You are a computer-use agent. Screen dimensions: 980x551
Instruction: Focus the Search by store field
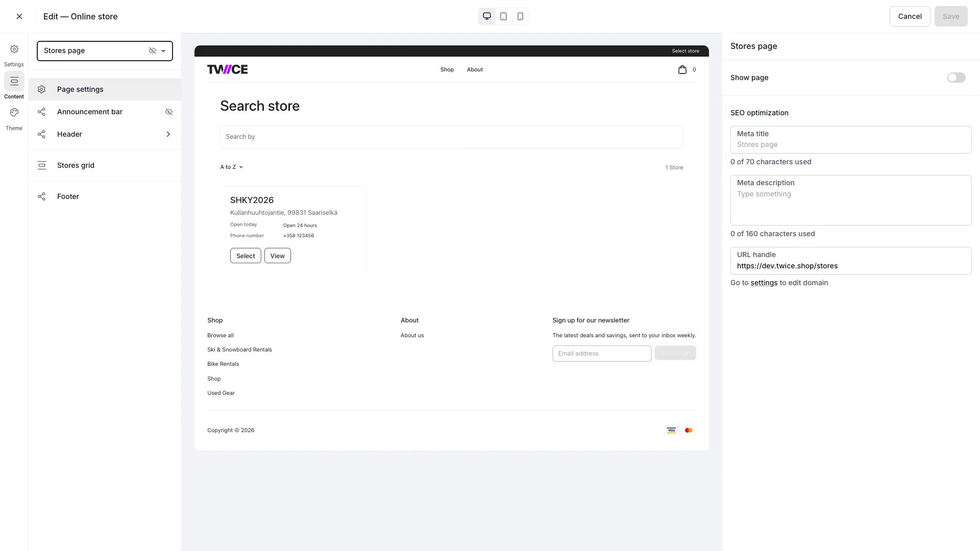[x=451, y=137]
